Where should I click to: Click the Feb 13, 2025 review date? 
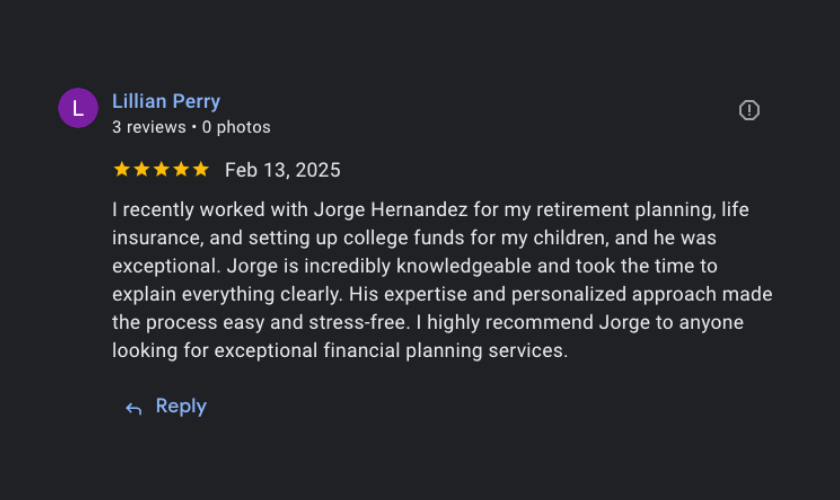pos(283,170)
